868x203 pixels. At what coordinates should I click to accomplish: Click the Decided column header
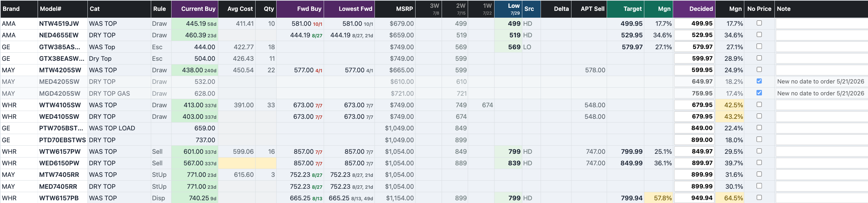point(694,9)
